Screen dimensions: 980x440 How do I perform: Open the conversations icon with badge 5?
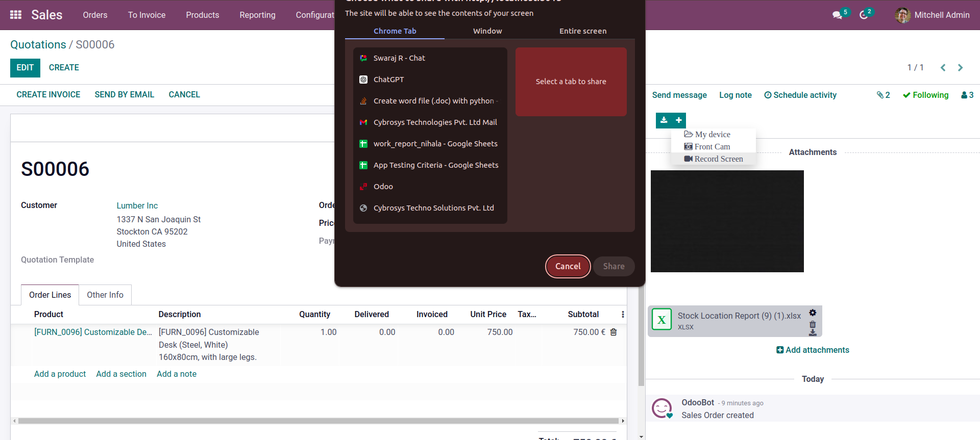(x=838, y=15)
